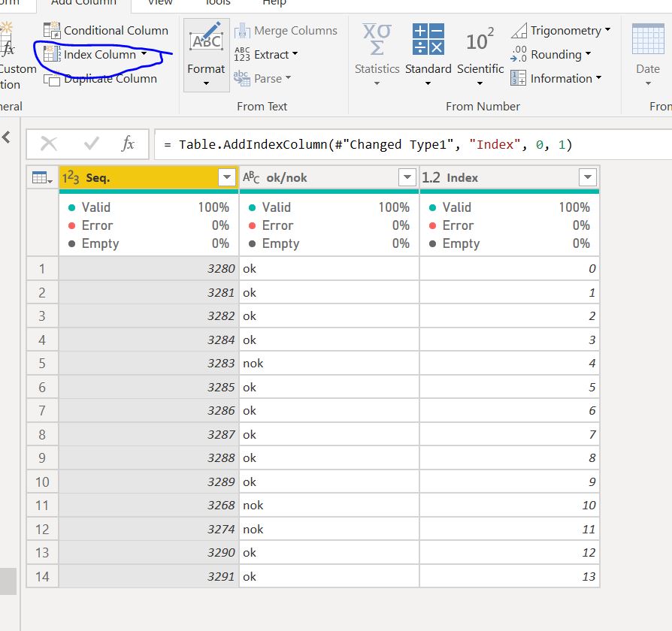Open the Seq. column filter dropdown
The height and width of the screenshot is (631, 672).
coord(227,177)
